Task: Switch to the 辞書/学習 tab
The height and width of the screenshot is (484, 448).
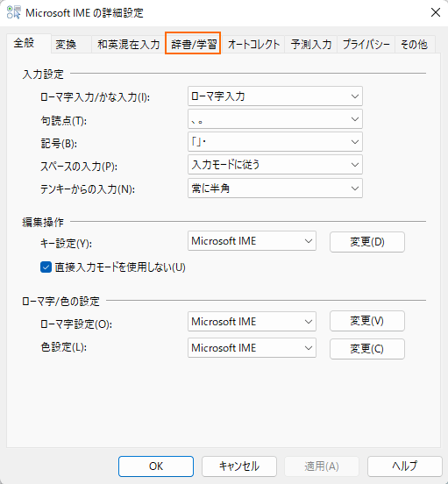Action: (193, 44)
